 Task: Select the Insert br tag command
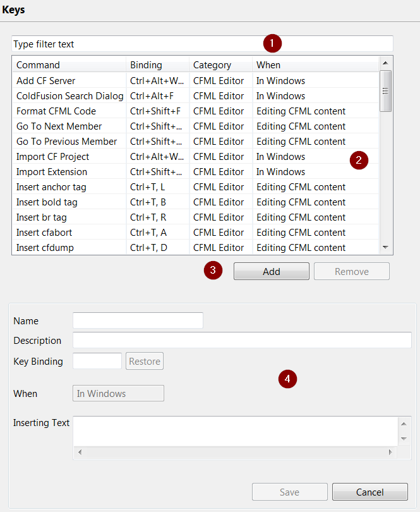[x=42, y=217]
